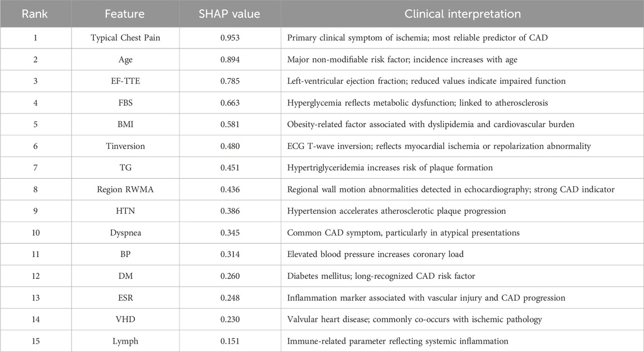This screenshot has width=644, height=352.
Task: Select the Lymph feature cell
Action: 127,341
